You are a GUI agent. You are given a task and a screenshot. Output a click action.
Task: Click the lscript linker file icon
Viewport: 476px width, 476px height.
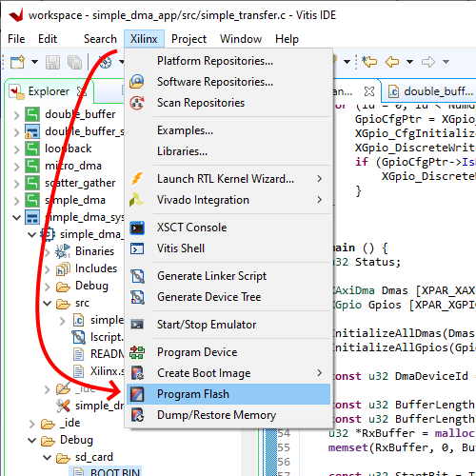point(78,337)
